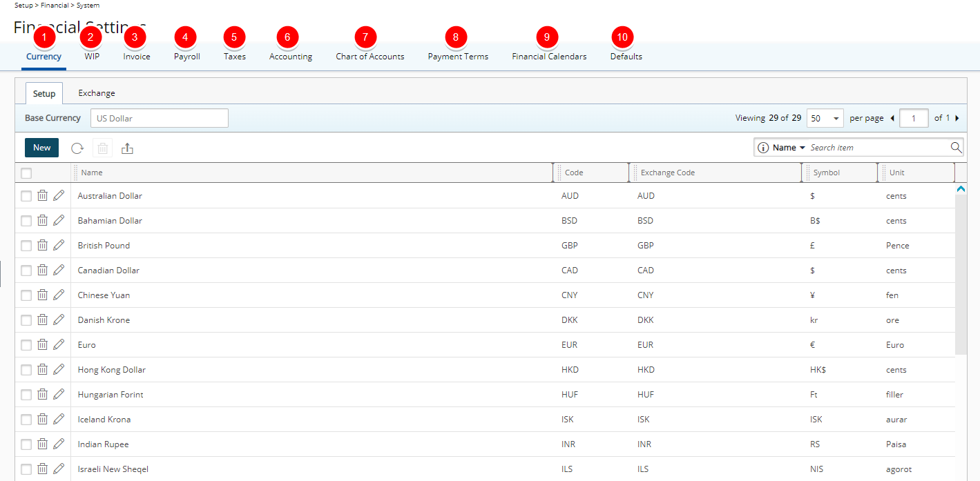The image size is (980, 481).
Task: Sort by the Symbol column header
Action: [827, 173]
